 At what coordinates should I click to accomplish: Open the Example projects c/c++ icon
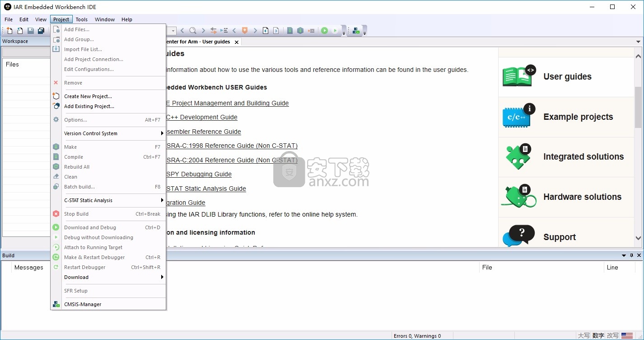pyautogui.click(x=519, y=116)
